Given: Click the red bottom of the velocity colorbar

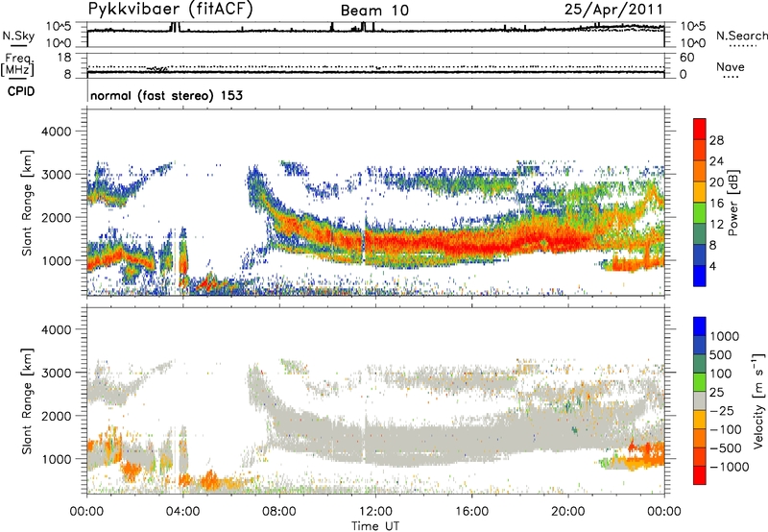Looking at the screenshot, I should click(x=700, y=475).
